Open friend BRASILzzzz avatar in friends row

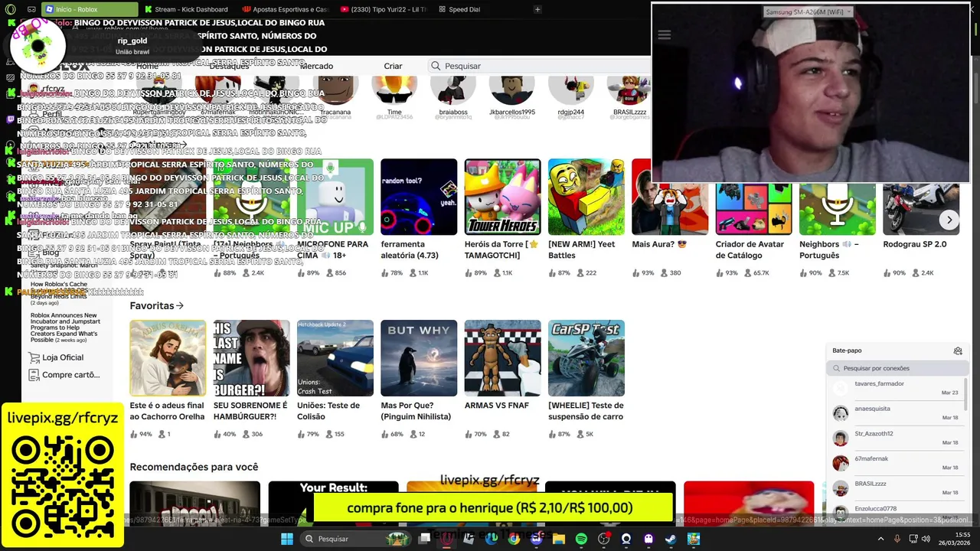(x=629, y=90)
